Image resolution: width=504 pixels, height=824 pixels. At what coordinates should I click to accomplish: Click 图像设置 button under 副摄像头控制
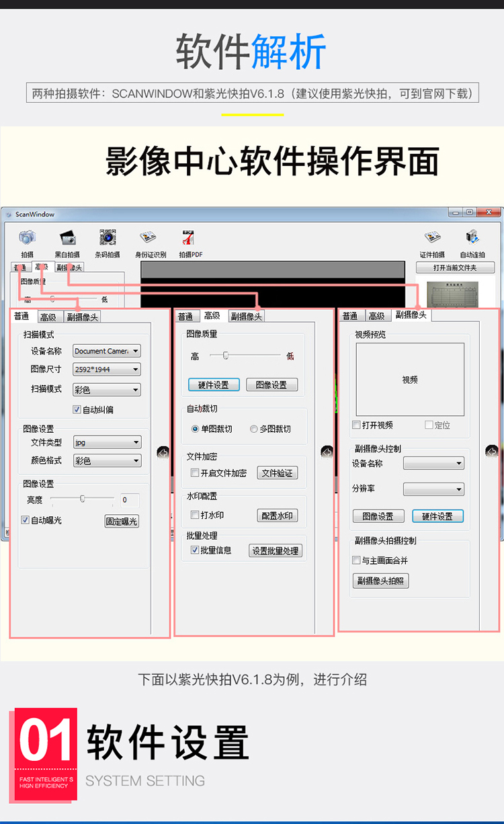pos(378,516)
